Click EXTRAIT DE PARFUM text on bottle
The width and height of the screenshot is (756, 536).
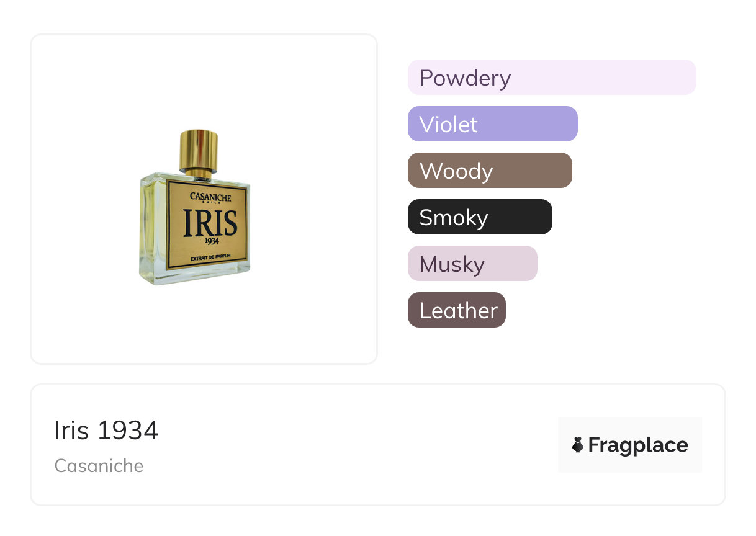tap(210, 257)
